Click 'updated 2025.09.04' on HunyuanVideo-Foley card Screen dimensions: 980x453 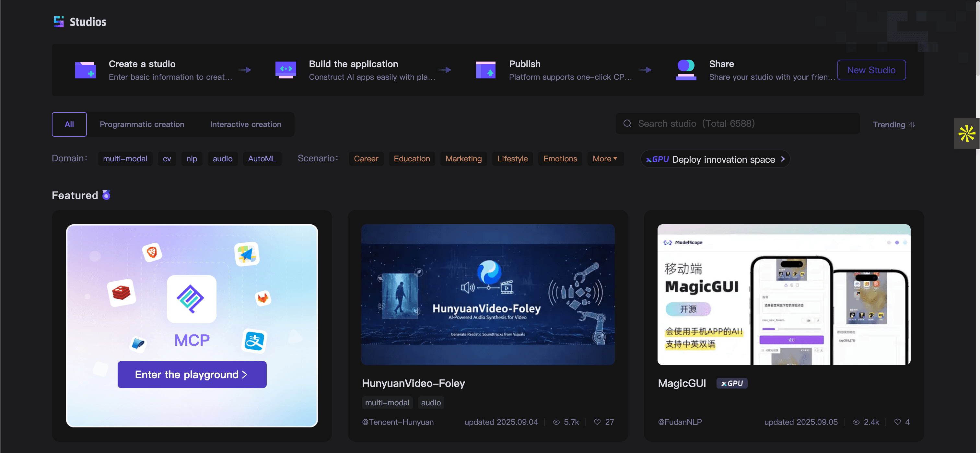(x=501, y=422)
